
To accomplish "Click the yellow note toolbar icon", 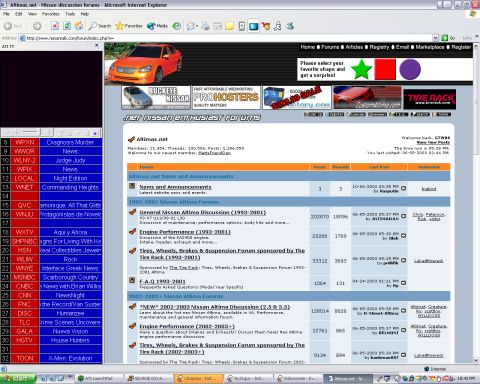I will 229,26.
